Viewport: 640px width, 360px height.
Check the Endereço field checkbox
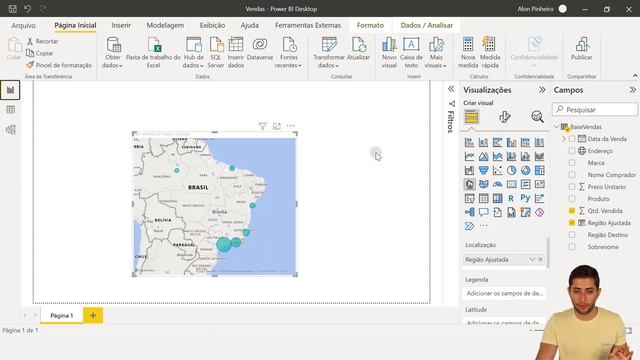click(572, 151)
